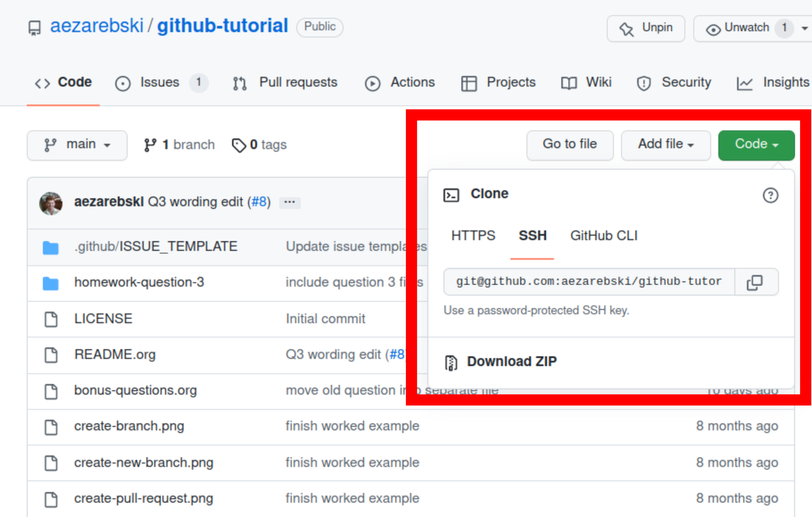
Task: Open the Add file dropdown
Action: (x=666, y=145)
